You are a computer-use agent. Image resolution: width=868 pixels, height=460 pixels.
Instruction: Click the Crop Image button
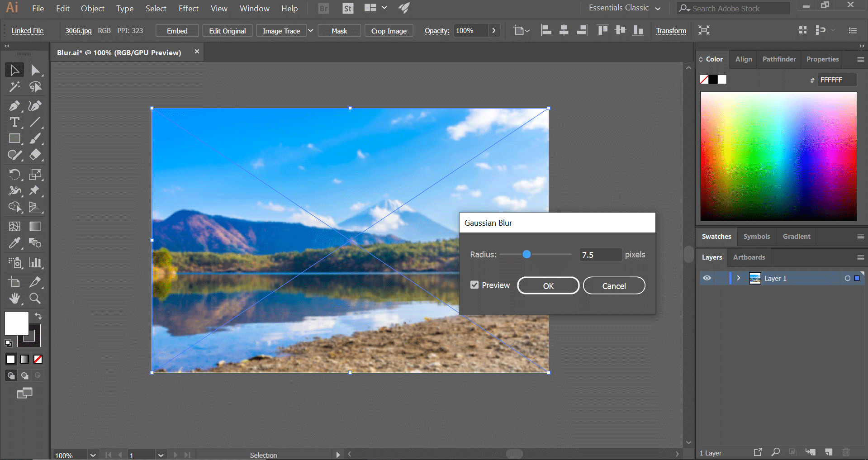(x=389, y=31)
